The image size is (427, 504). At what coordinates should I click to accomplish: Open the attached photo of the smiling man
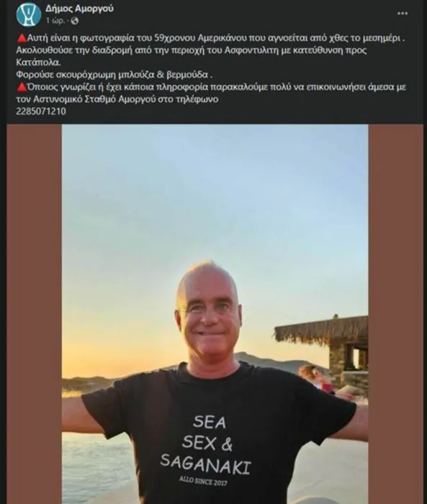pos(215,314)
